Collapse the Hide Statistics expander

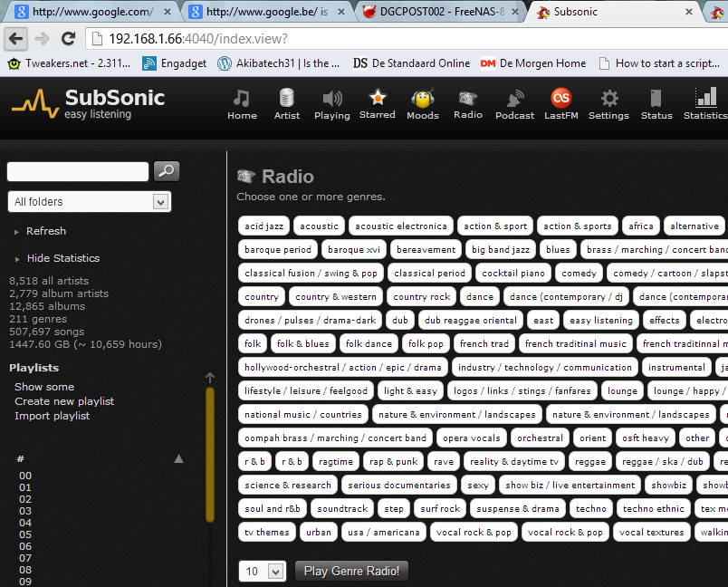tap(62, 258)
